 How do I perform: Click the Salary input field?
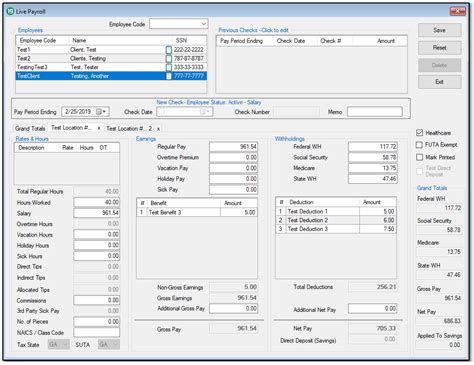[97, 213]
